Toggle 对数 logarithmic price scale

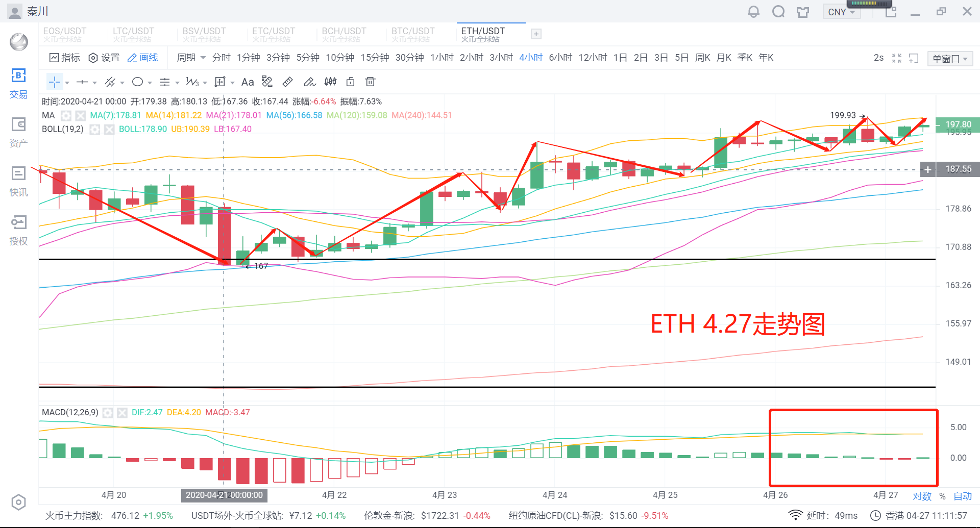click(x=922, y=496)
